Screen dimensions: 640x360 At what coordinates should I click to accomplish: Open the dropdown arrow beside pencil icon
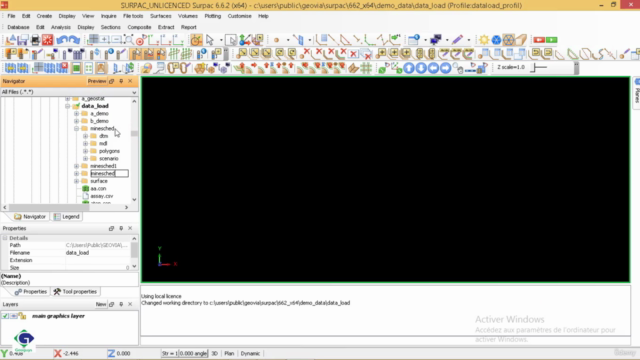(x=469, y=40)
